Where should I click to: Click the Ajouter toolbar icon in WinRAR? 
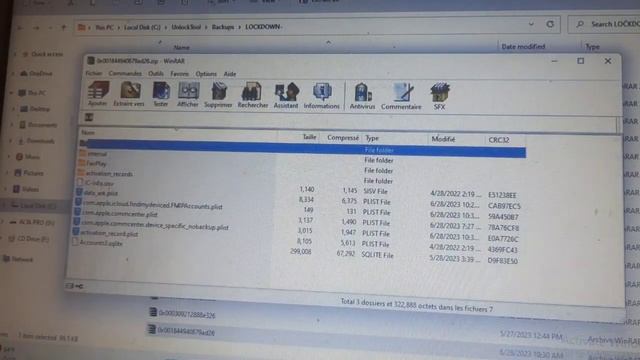(98, 94)
